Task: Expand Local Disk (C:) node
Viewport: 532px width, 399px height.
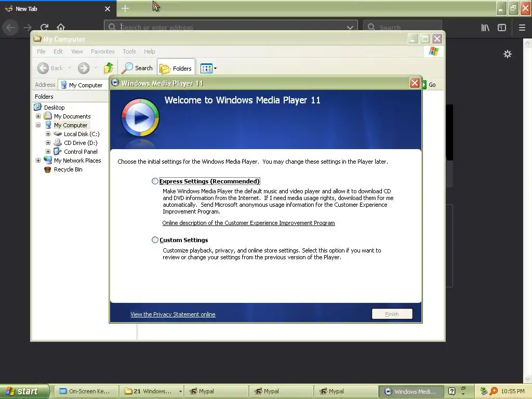Action: [48, 134]
